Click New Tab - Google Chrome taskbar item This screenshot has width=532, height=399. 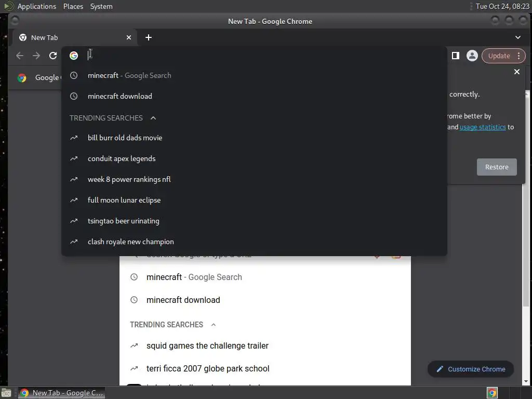pos(61,393)
